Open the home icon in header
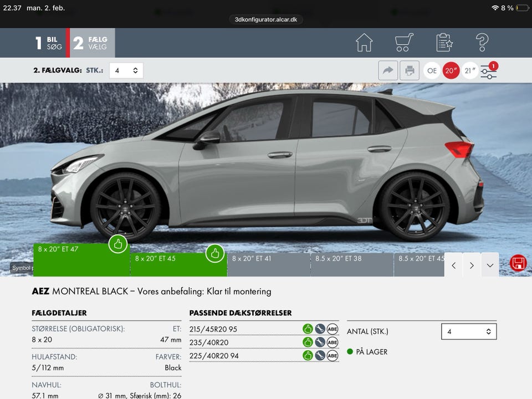532x399 pixels. [364, 43]
